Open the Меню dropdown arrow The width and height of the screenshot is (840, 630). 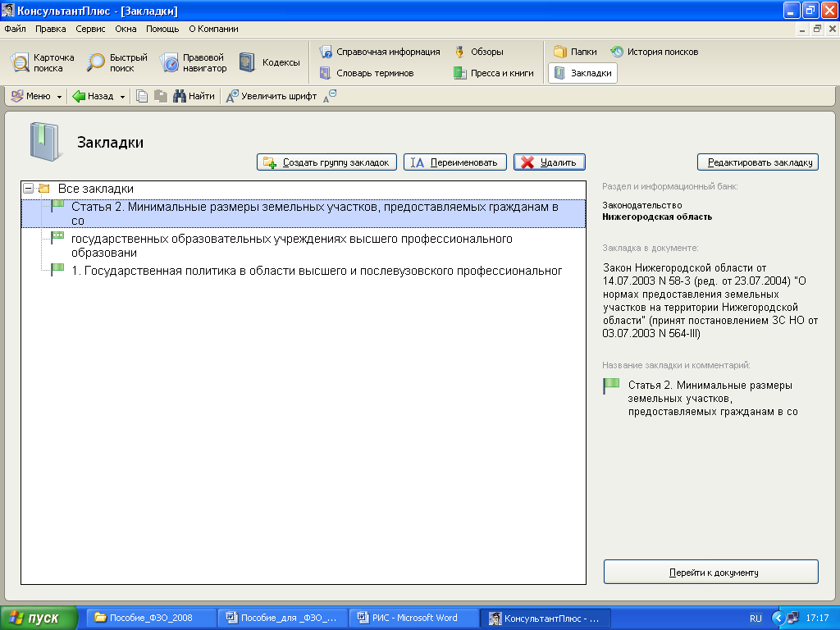59,97
